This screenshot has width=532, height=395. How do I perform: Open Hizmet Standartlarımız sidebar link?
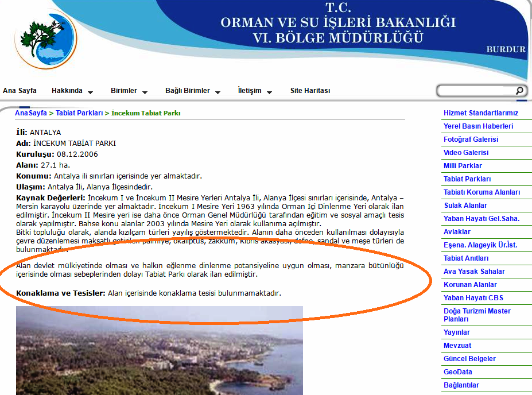click(x=480, y=113)
